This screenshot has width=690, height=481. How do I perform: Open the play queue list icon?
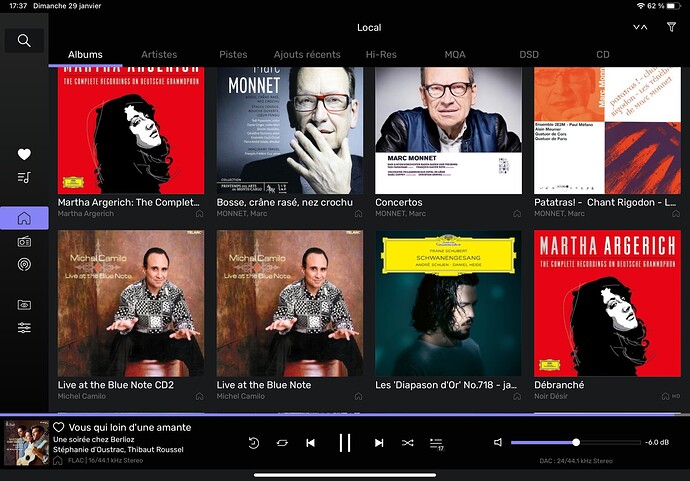point(437,444)
